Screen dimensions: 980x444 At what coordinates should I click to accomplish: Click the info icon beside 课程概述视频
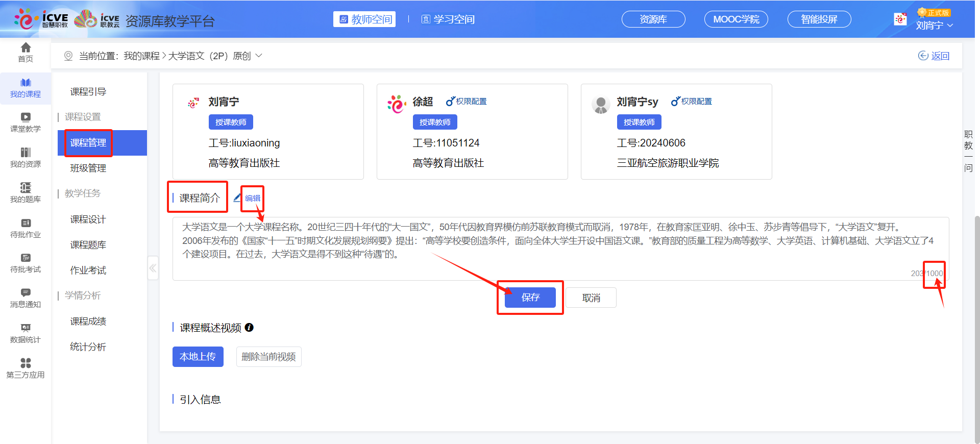pyautogui.click(x=249, y=328)
